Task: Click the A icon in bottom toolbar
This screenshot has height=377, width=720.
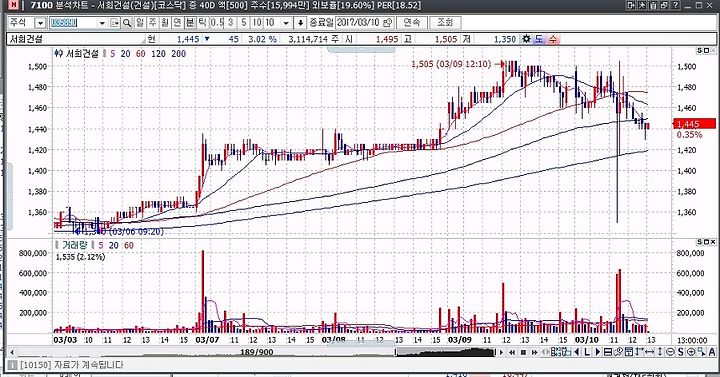Action: tap(712, 352)
